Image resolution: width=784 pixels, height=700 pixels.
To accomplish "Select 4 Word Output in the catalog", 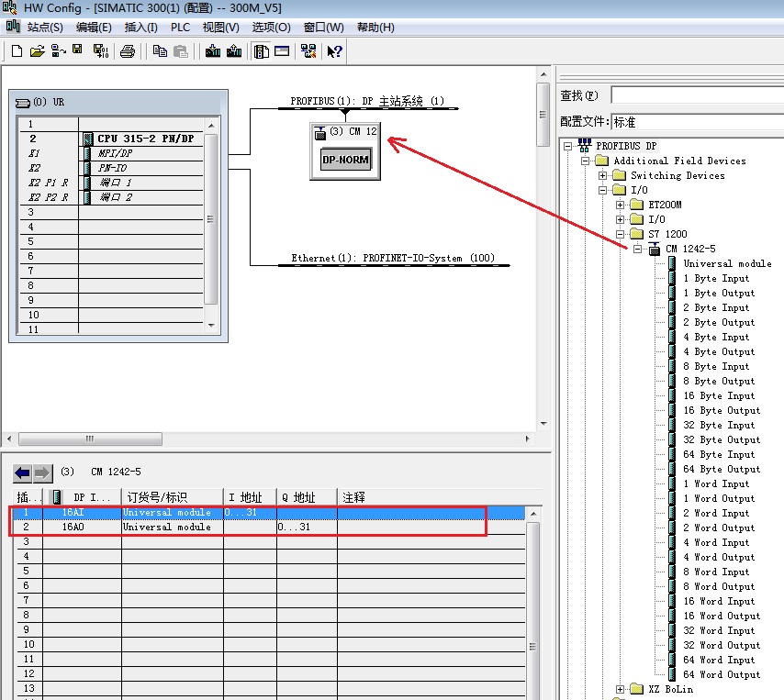I will [719, 557].
